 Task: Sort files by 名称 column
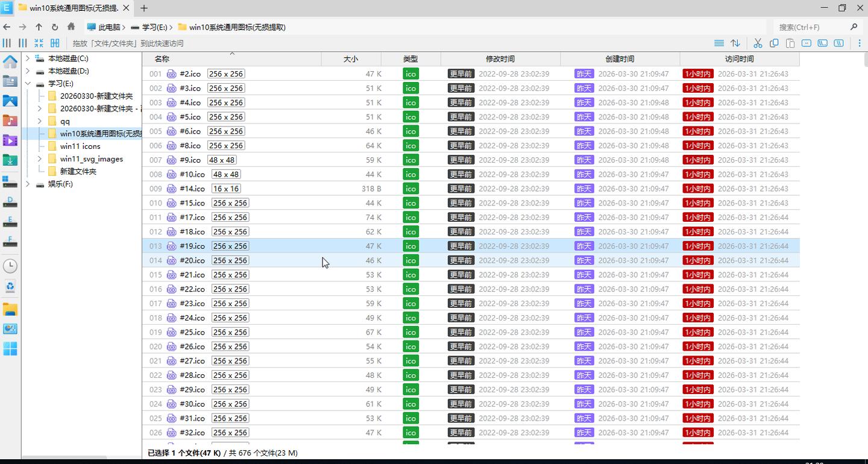231,59
